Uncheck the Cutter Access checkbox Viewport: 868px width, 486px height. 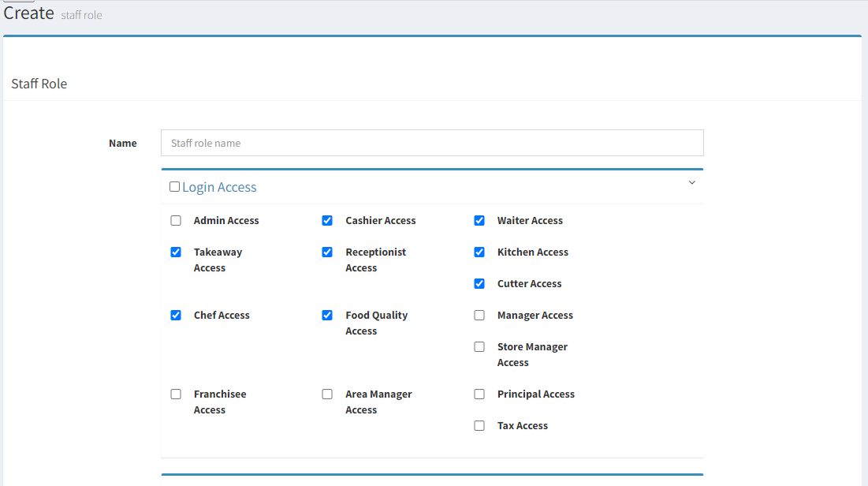coord(479,284)
